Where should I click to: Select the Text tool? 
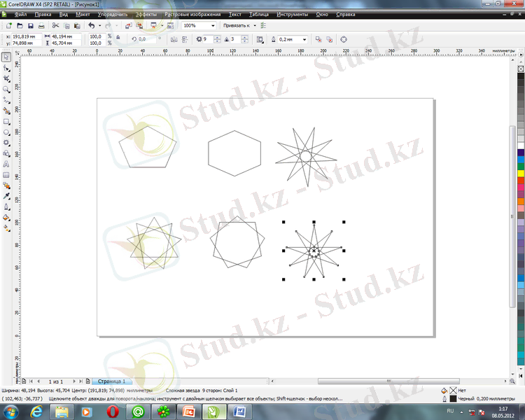coord(6,164)
